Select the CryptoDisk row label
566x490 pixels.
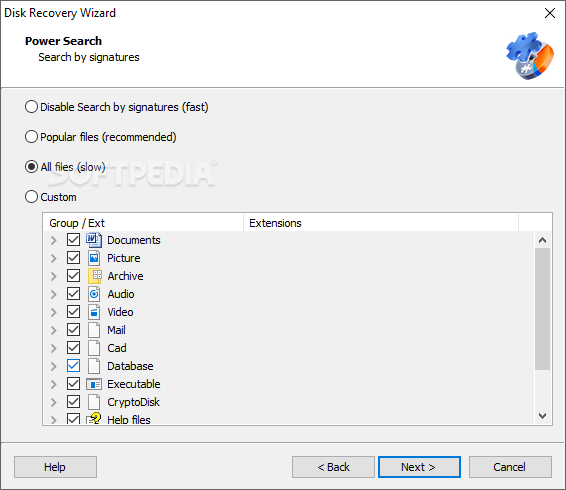(x=133, y=402)
